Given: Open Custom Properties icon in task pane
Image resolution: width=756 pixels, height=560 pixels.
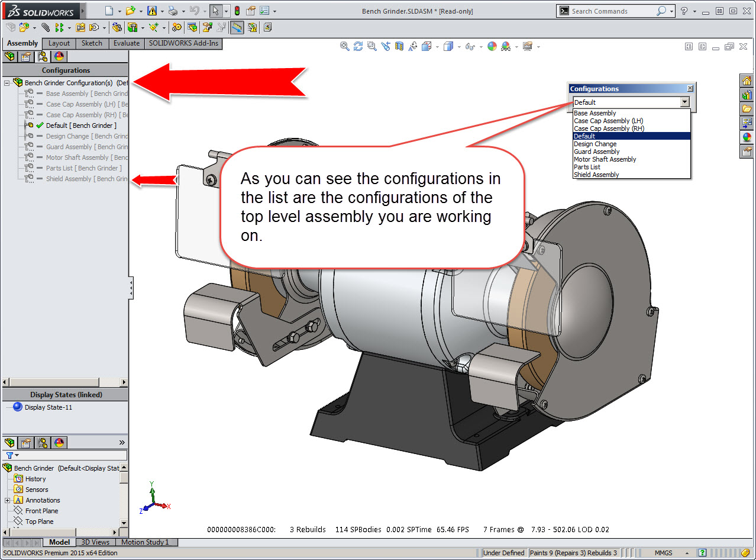Looking at the screenshot, I should [x=747, y=152].
